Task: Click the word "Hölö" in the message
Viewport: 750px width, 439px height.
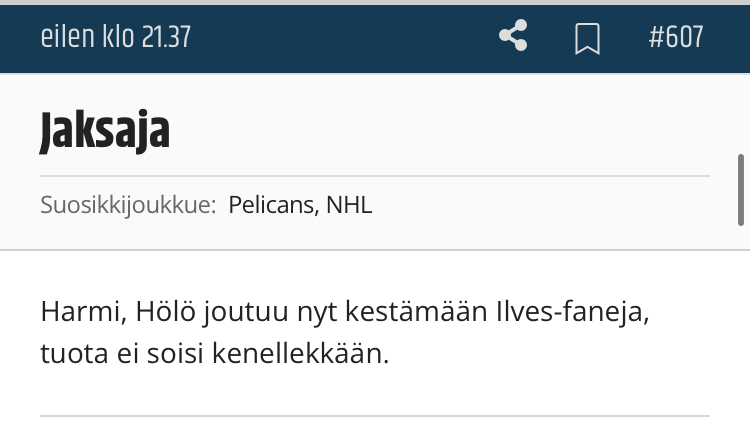Action: coord(165,311)
